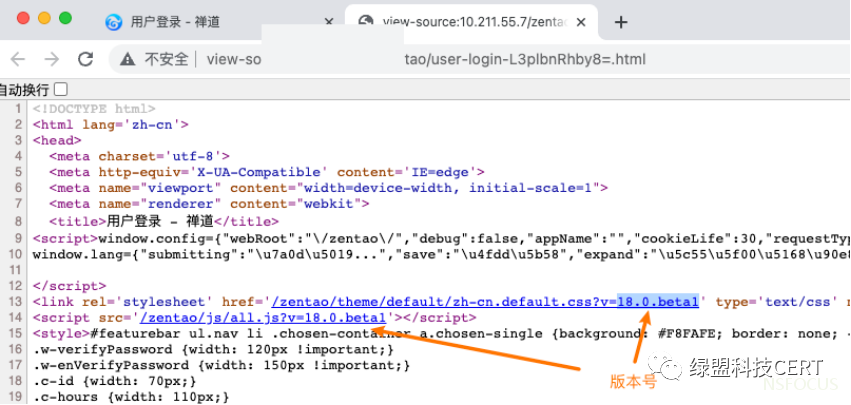Close the 用户登录 - 禅道 tab
Image resolution: width=851 pixels, height=405 pixels.
pyautogui.click(x=329, y=22)
